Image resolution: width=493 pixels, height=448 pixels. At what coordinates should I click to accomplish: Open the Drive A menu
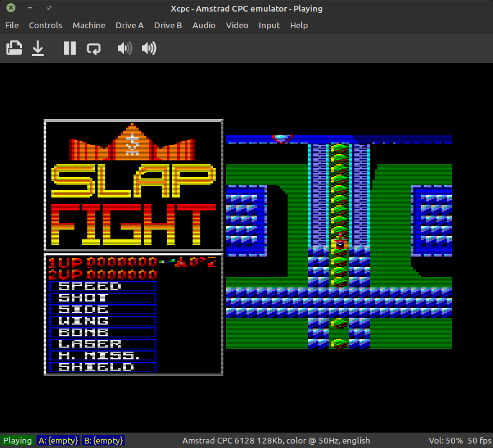pyautogui.click(x=130, y=26)
